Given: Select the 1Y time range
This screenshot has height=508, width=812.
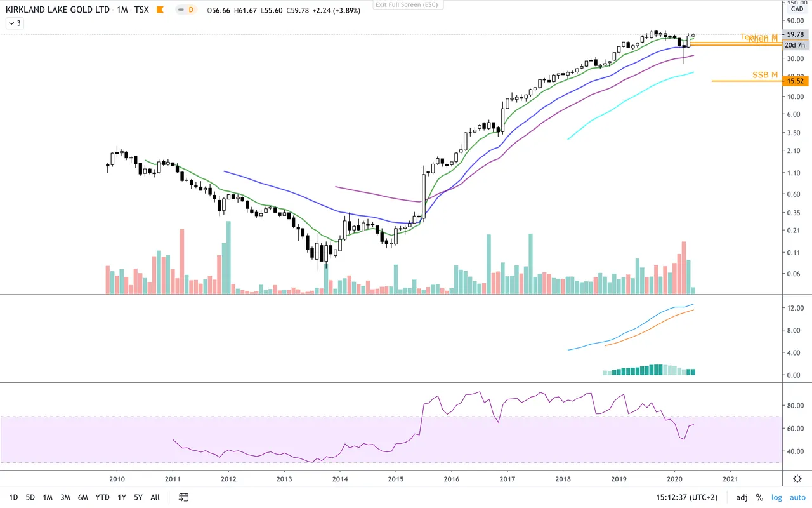Looking at the screenshot, I should [x=121, y=498].
